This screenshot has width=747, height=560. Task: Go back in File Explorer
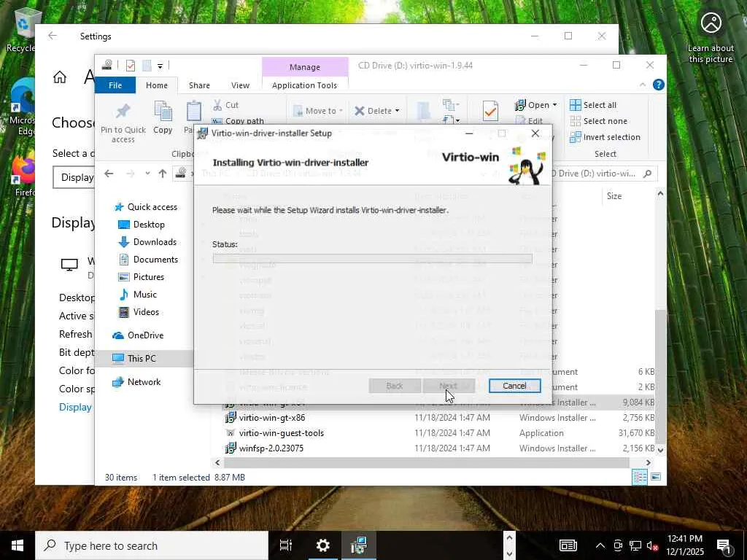click(x=109, y=174)
